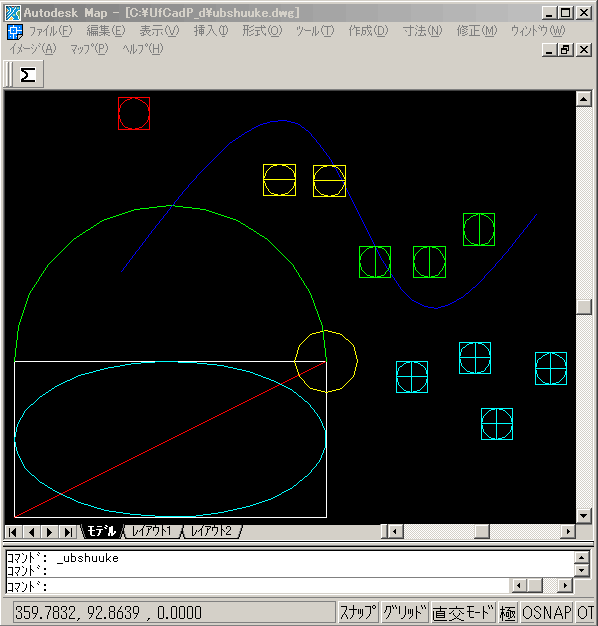
Task: Click the drawing document icon beside ファイル
Action: [15, 32]
